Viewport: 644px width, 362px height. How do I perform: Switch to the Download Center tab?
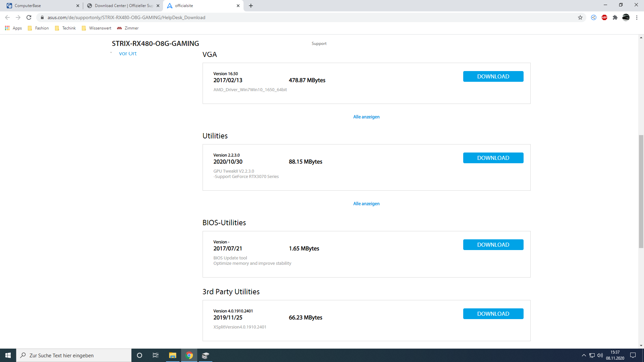[121, 6]
